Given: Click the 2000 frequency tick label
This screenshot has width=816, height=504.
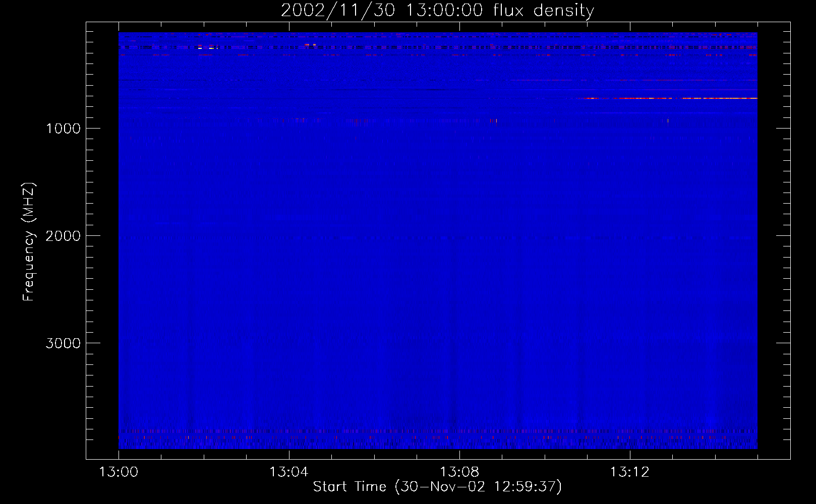Looking at the screenshot, I should (63, 236).
